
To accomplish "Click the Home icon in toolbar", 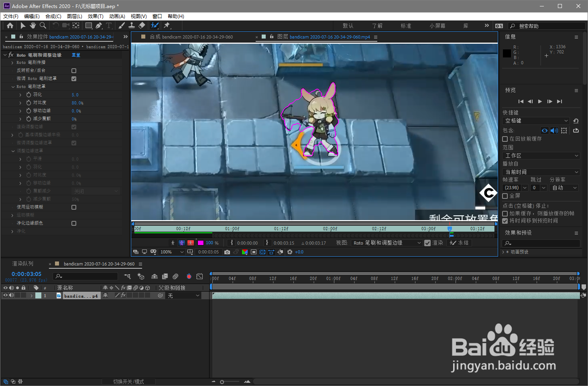I will (x=10, y=25).
